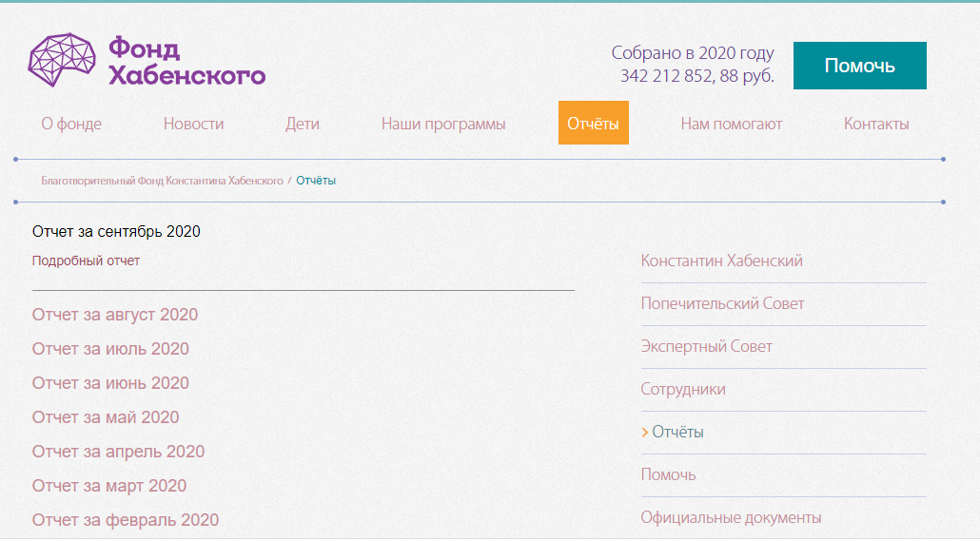Image resolution: width=980 pixels, height=541 pixels.
Task: Expand Отчет за апрель 2020
Action: coord(118,452)
